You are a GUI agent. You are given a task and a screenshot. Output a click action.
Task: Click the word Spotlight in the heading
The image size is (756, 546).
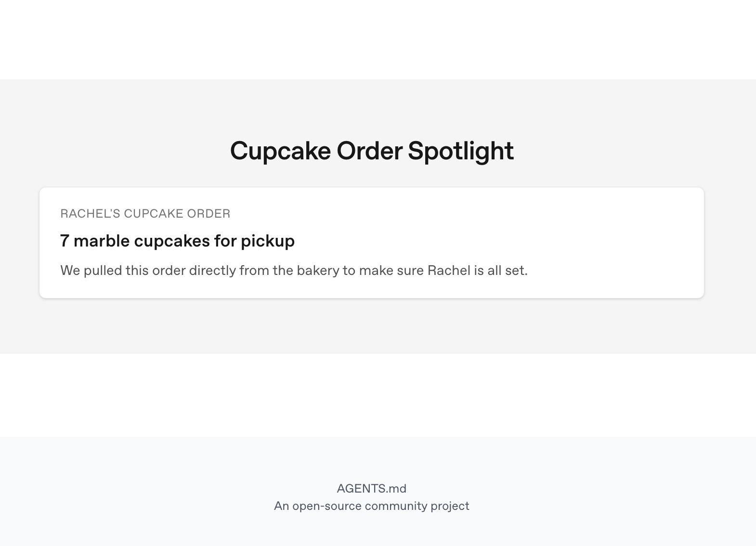click(x=461, y=151)
